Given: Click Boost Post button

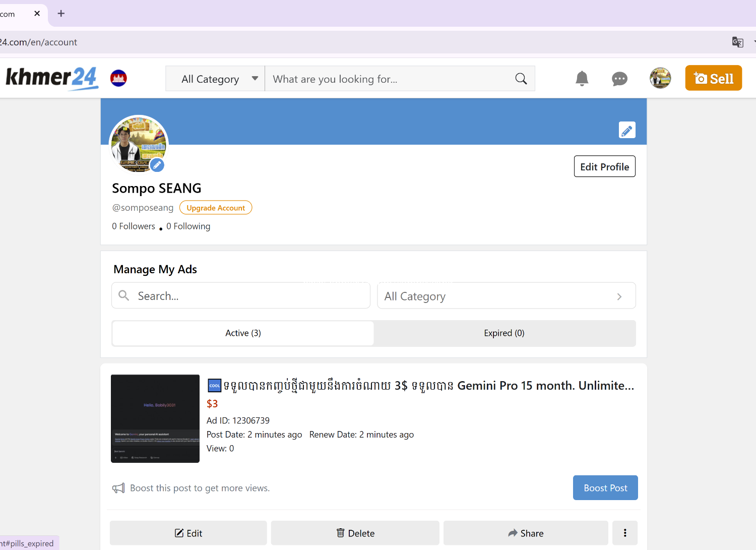Looking at the screenshot, I should 605,488.
